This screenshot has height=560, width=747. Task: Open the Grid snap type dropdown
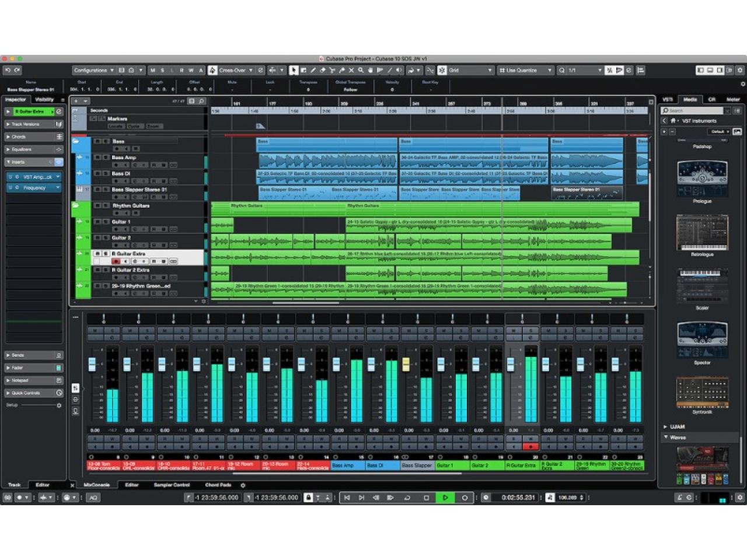point(471,70)
